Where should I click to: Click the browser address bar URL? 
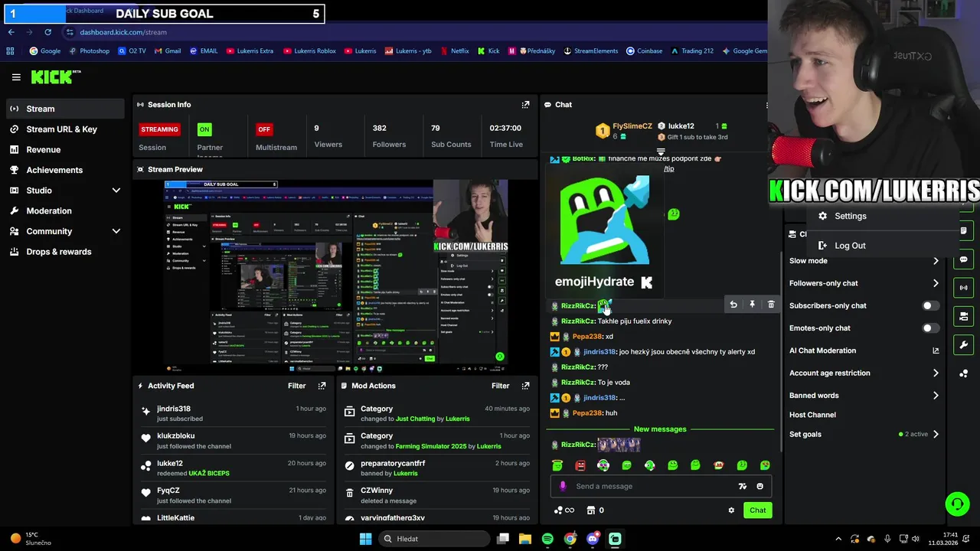click(x=123, y=32)
